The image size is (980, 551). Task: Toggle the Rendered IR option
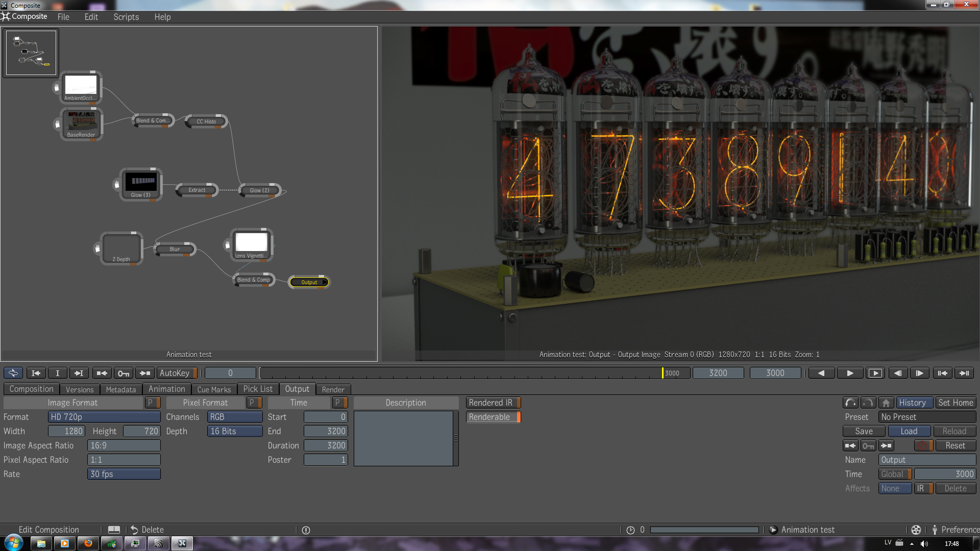pyautogui.click(x=493, y=403)
